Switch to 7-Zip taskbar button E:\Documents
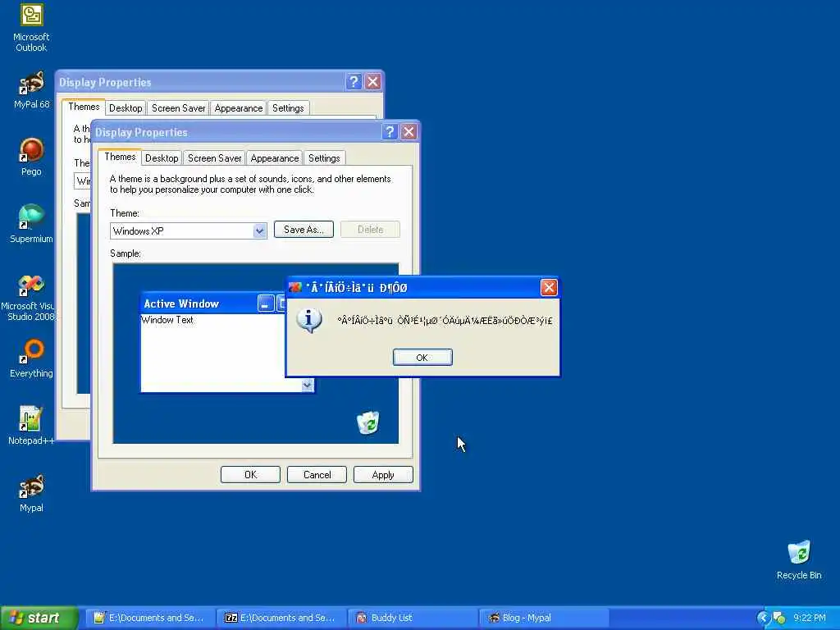Viewport: 840px width, 630px height. click(x=281, y=618)
